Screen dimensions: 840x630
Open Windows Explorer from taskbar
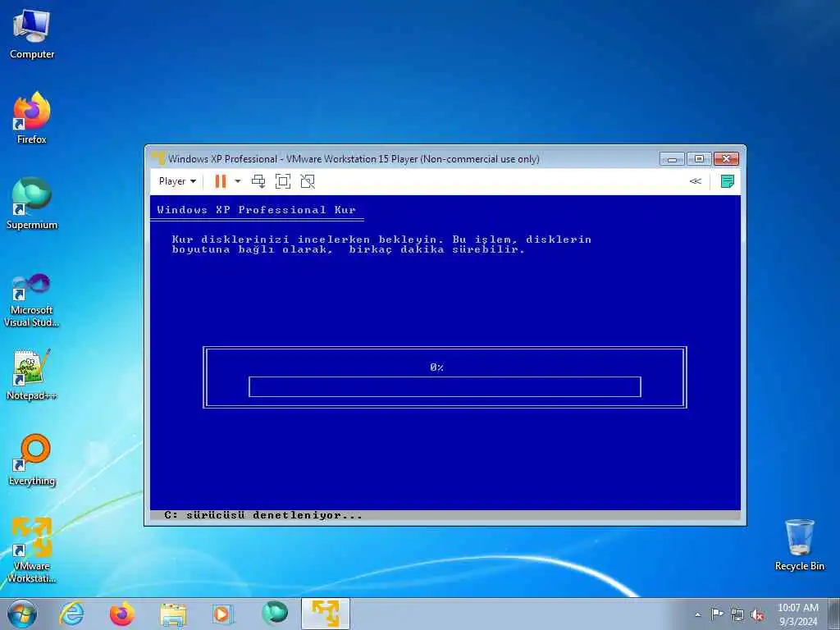[x=173, y=614]
